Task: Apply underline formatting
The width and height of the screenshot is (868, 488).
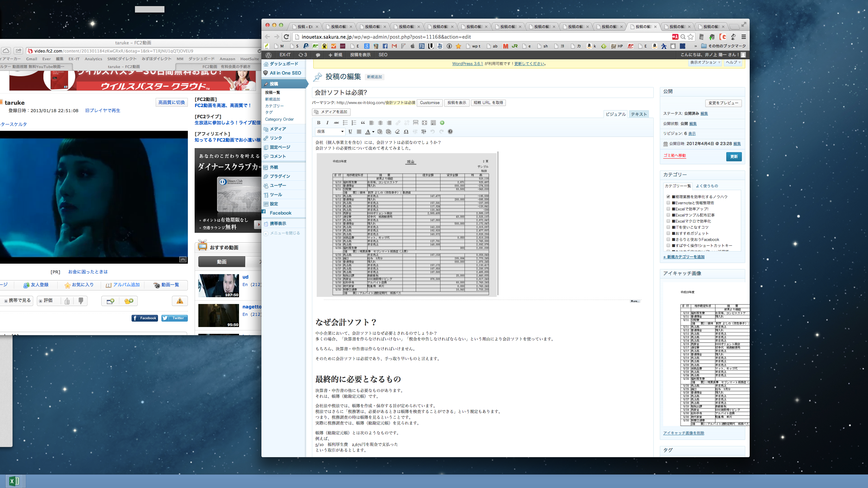Action: (350, 131)
